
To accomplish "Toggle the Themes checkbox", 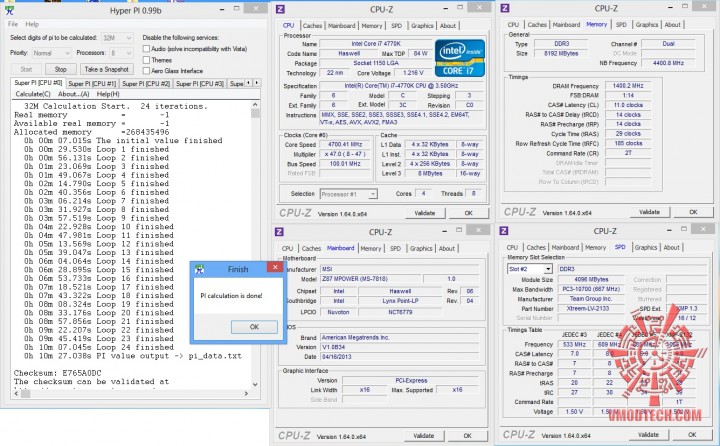I will tap(146, 60).
